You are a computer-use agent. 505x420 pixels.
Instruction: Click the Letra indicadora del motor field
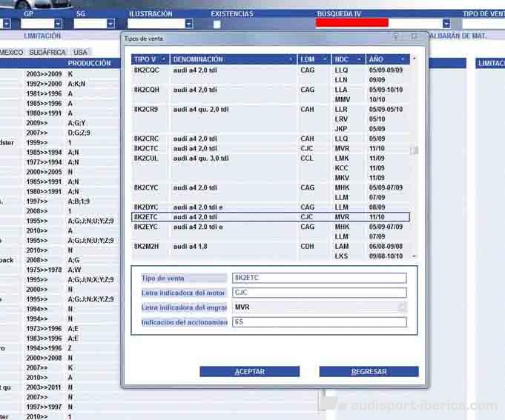pos(319,293)
